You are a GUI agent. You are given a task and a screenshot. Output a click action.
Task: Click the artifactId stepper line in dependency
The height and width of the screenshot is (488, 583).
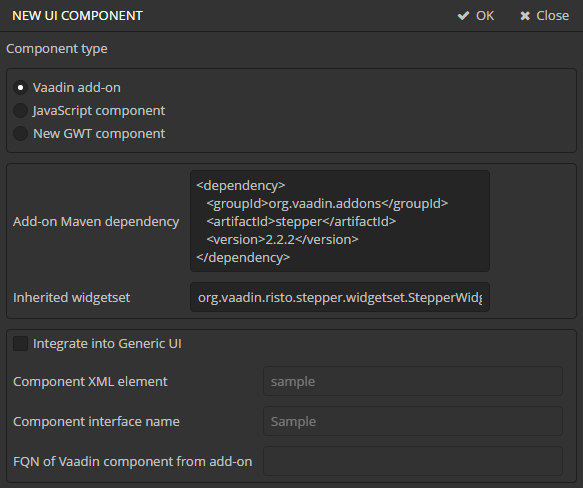pos(301,222)
